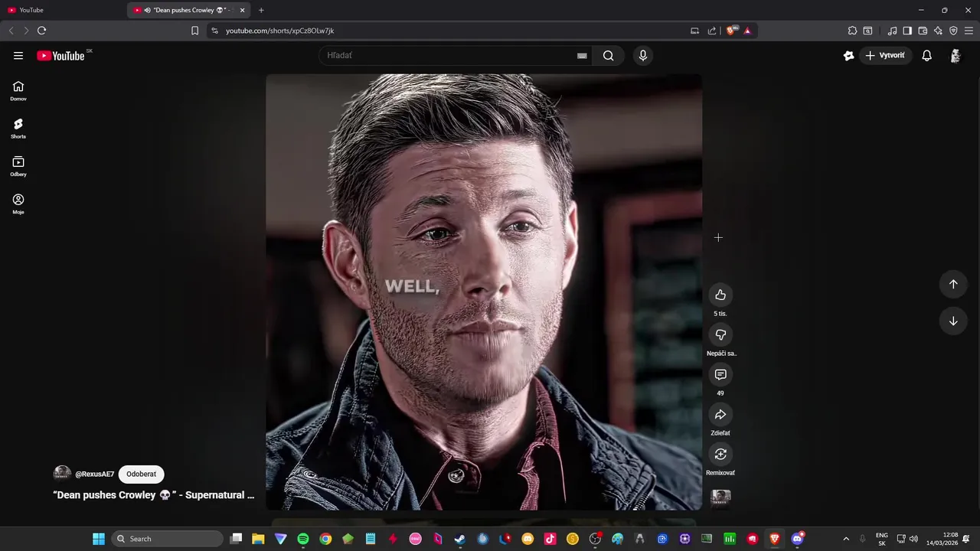The width and height of the screenshot is (980, 551).
Task: Open the RexusAE7 channel avatar
Action: click(62, 474)
